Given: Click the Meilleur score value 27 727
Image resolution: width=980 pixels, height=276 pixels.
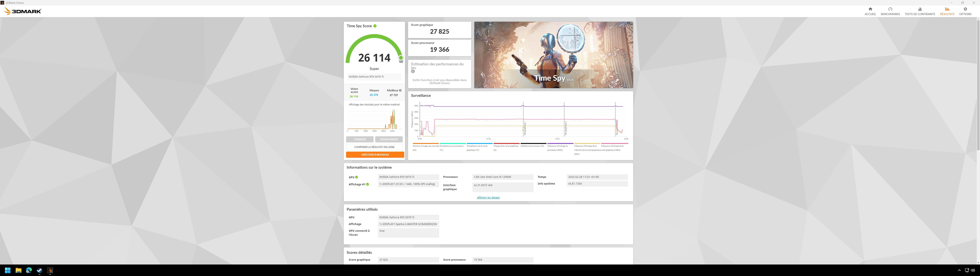Looking at the screenshot, I should 394,95.
